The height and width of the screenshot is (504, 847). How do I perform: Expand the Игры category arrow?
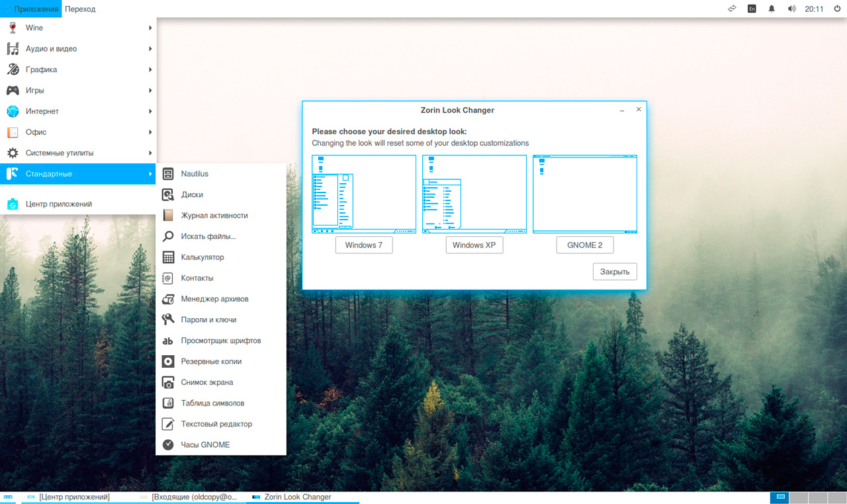coord(151,91)
